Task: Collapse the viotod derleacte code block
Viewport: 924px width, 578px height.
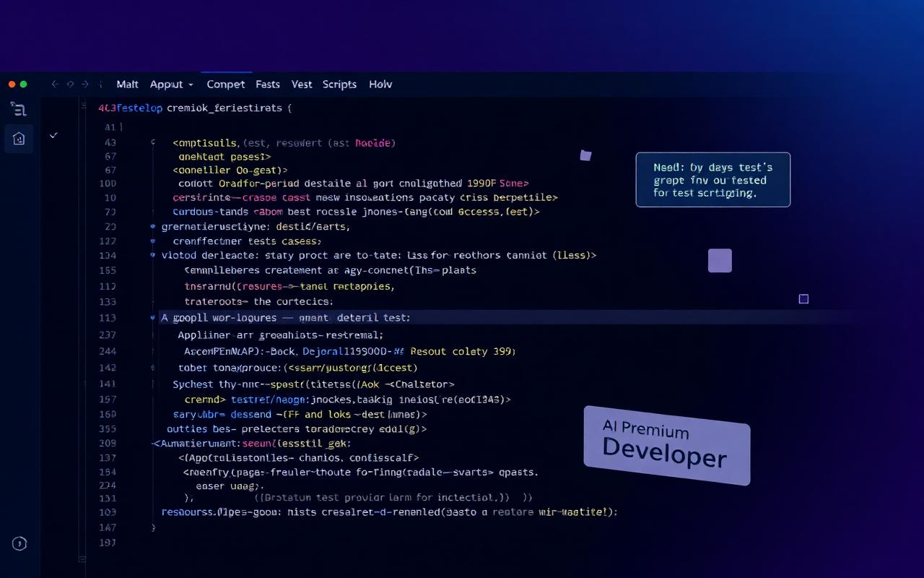Action: [152, 255]
